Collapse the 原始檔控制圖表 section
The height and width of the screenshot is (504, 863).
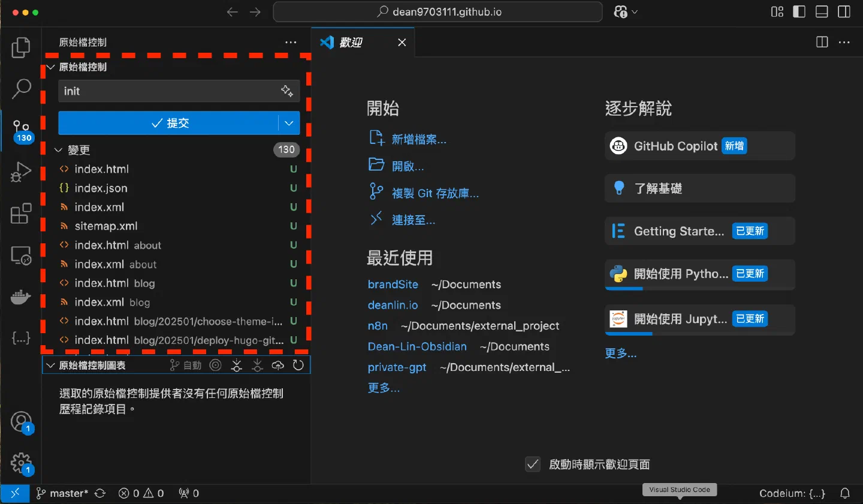tap(51, 365)
